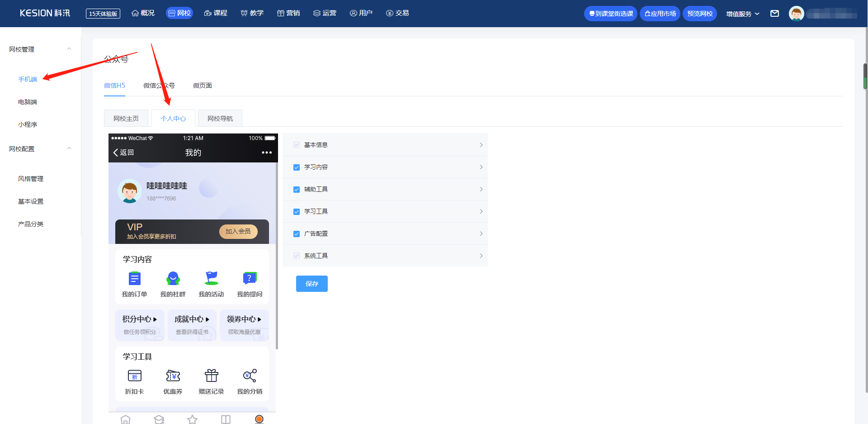The width and height of the screenshot is (868, 424).
Task: Open the 微页面 tab
Action: (x=202, y=86)
